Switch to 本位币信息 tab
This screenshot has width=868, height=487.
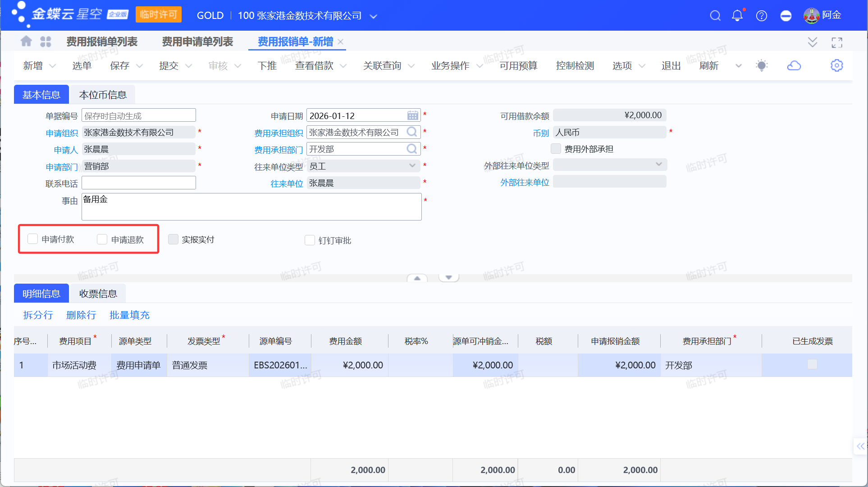pos(103,95)
